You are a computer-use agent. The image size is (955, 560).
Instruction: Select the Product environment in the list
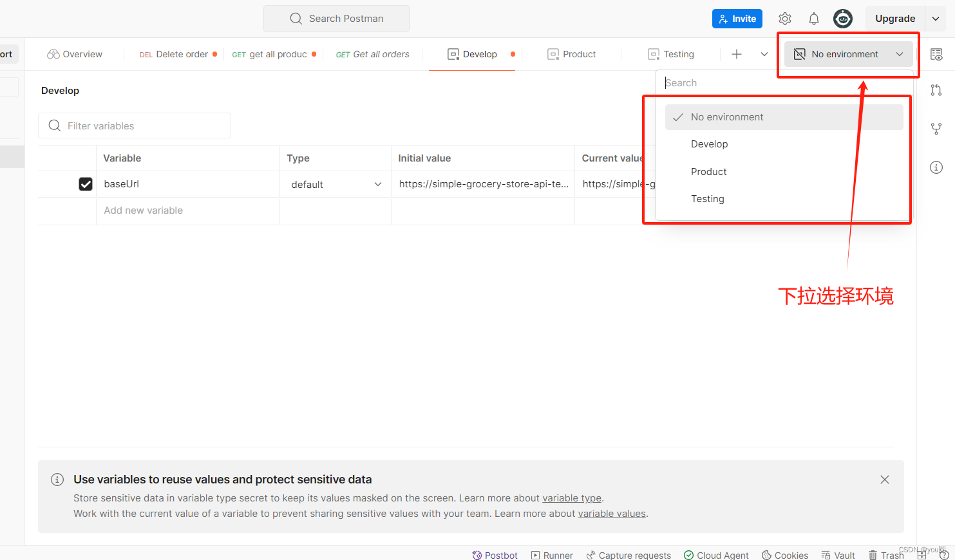pyautogui.click(x=784, y=172)
